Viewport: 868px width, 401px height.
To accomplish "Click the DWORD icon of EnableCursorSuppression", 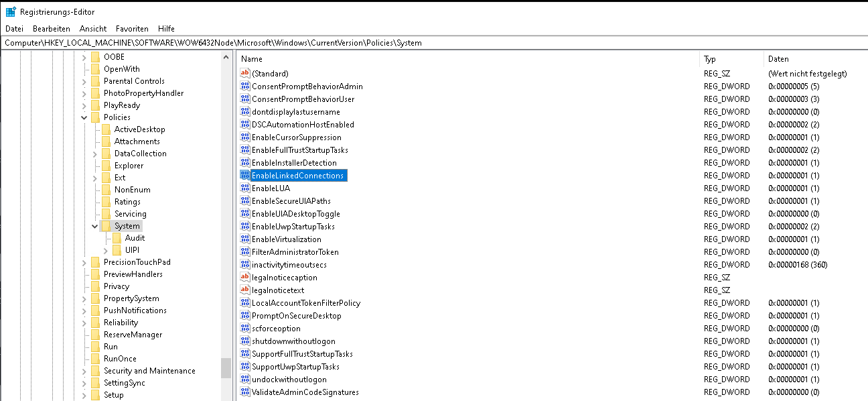I will pos(244,137).
